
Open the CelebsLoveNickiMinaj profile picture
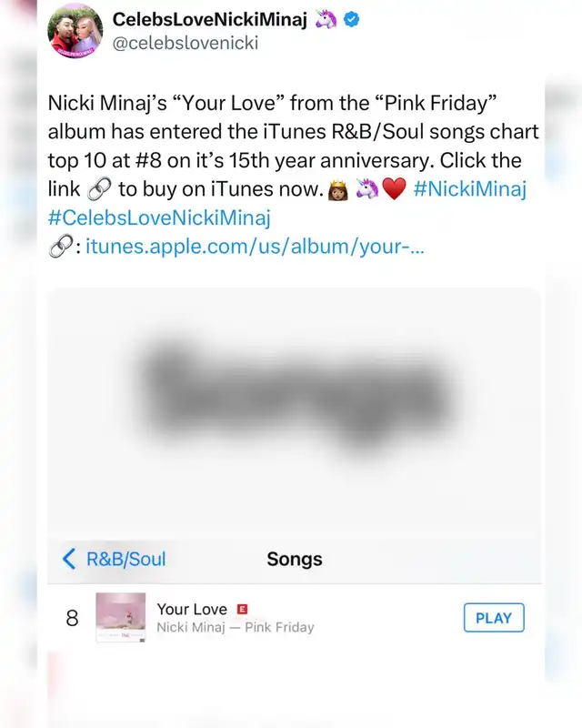point(75,31)
